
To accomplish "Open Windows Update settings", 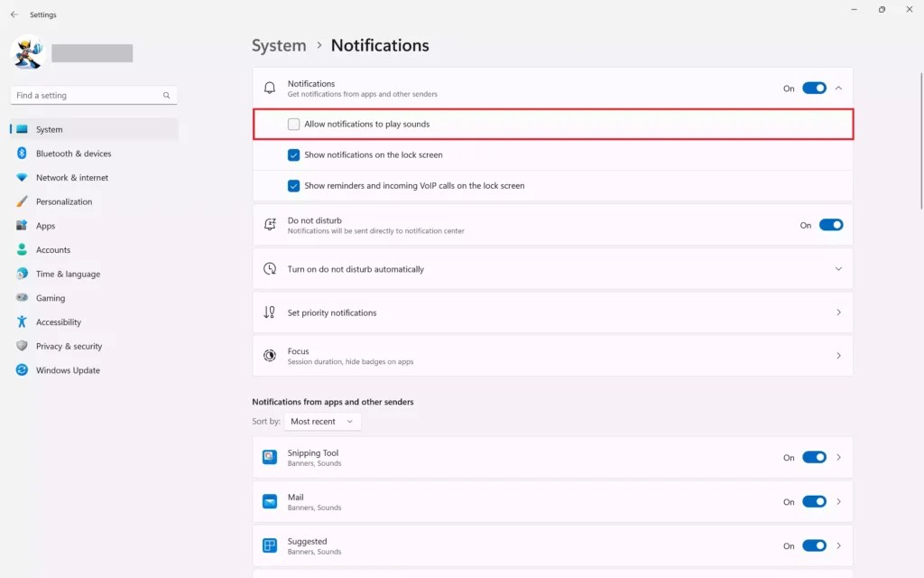I will (x=69, y=369).
